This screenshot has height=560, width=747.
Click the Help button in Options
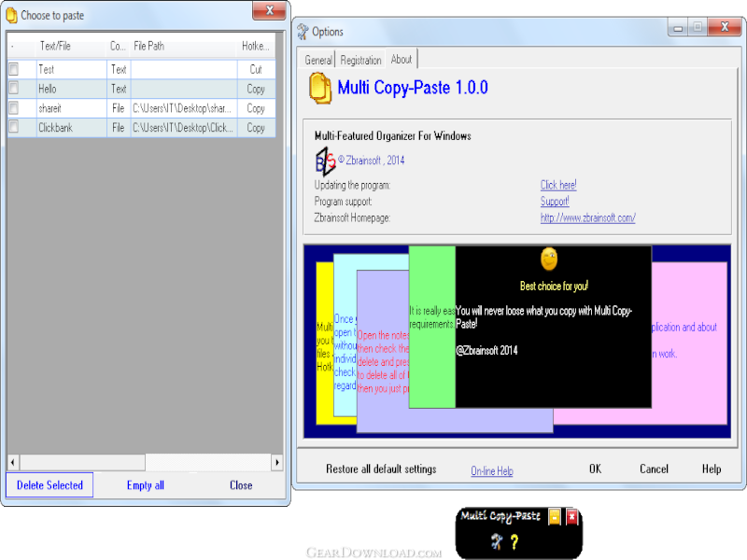712,469
